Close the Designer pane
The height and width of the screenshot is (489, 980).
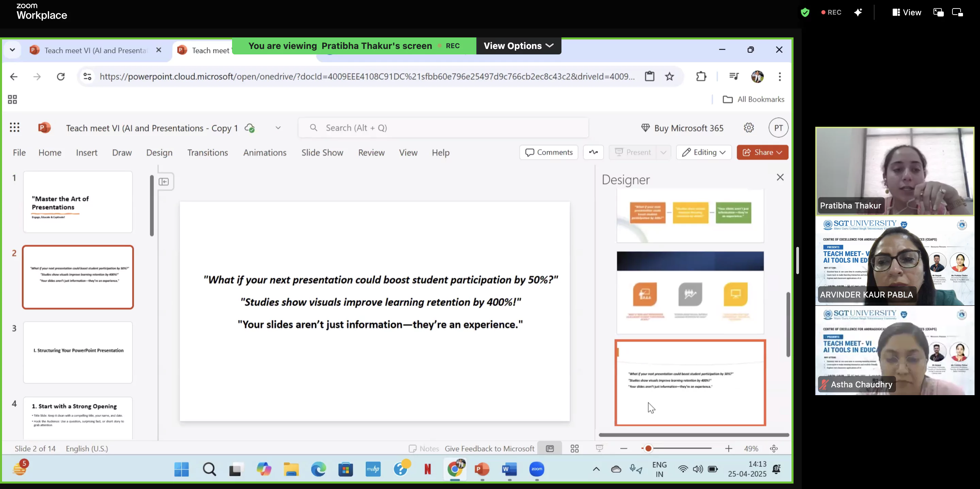[780, 177]
